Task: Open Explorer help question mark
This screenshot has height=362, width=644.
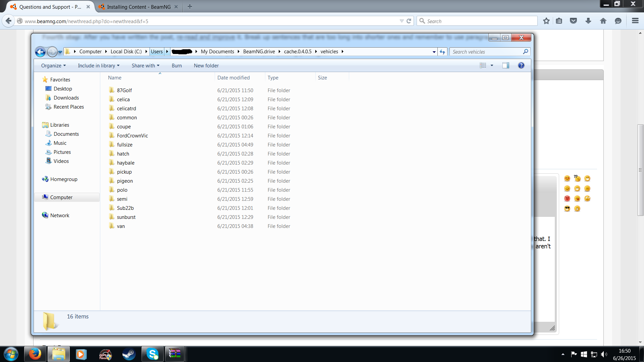Action: (521, 65)
